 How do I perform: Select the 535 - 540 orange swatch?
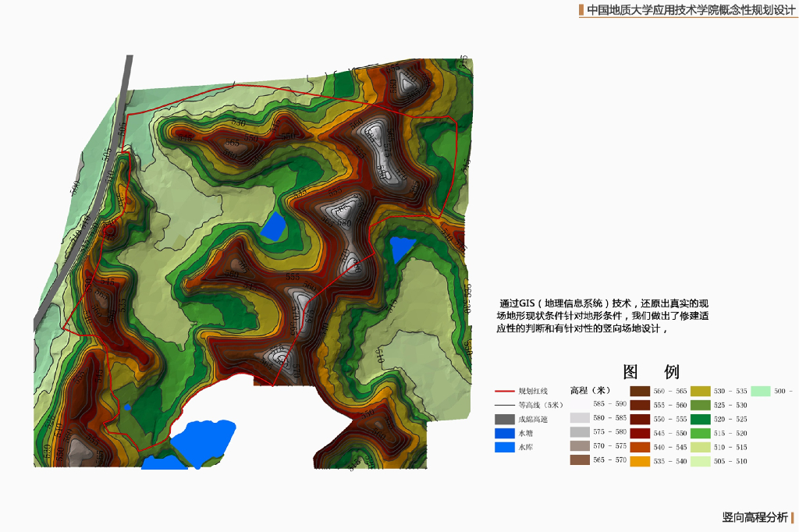coord(640,461)
